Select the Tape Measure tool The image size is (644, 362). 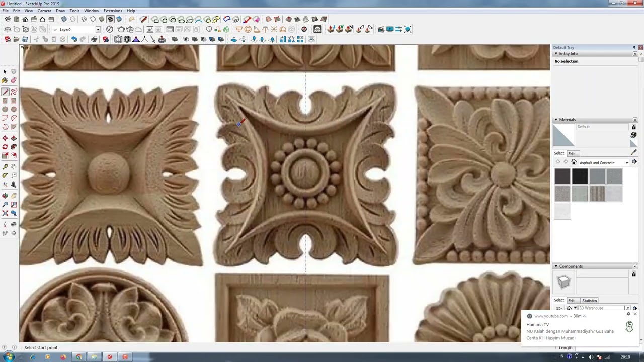[x=5, y=167]
